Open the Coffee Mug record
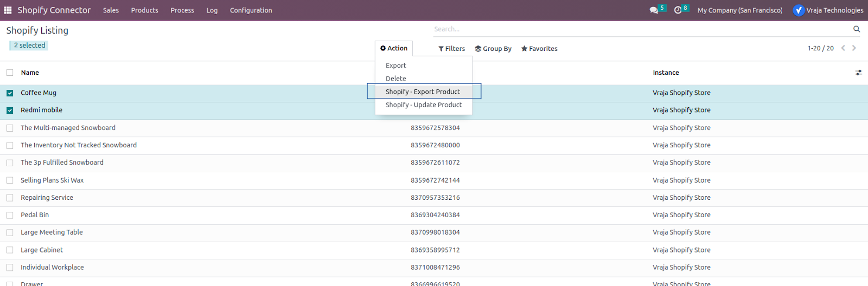This screenshot has height=286, width=868. 39,93
